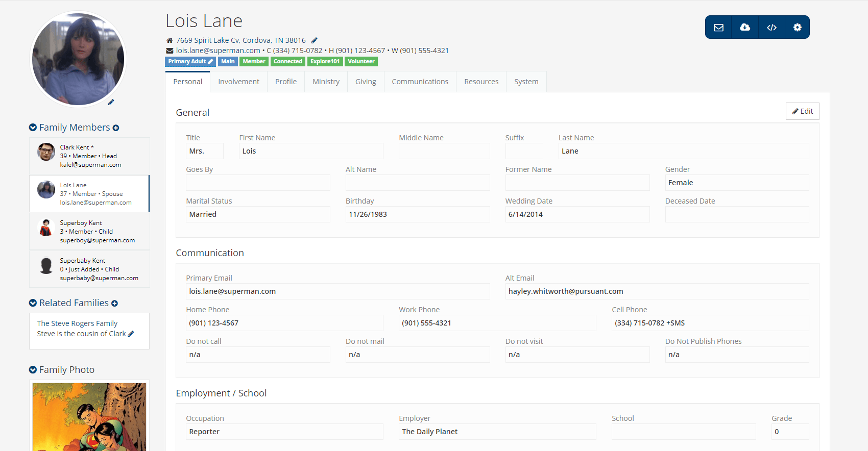The width and height of the screenshot is (868, 451).
Task: Add a family member with plus icon
Action: pyautogui.click(x=116, y=128)
